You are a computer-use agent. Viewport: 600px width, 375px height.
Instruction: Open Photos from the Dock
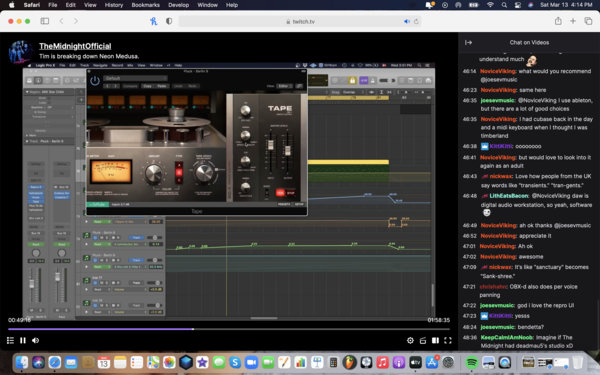(x=169, y=362)
